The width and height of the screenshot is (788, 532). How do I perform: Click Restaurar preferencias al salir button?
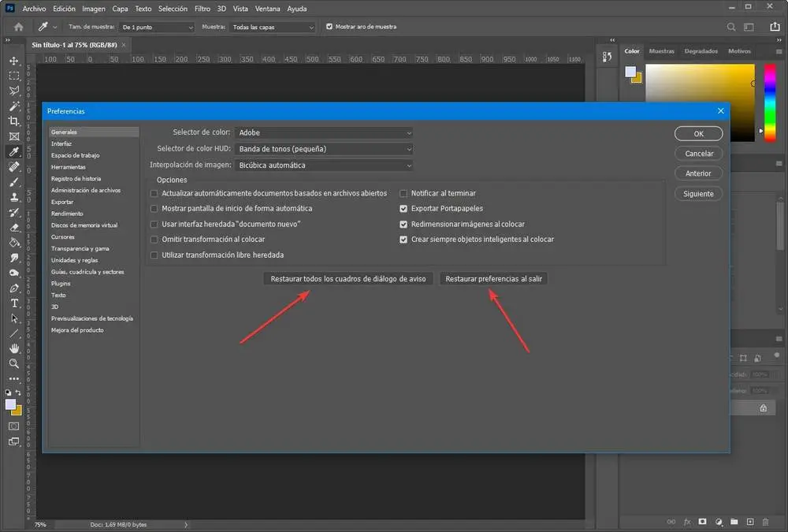[493, 279]
